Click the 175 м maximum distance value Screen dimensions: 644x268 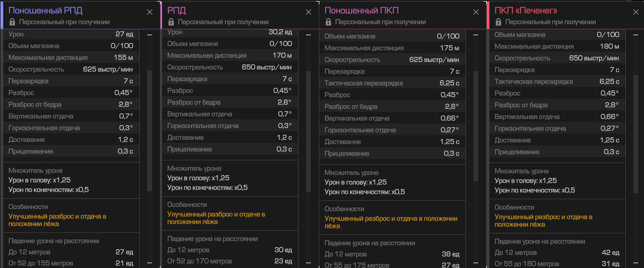[449, 48]
